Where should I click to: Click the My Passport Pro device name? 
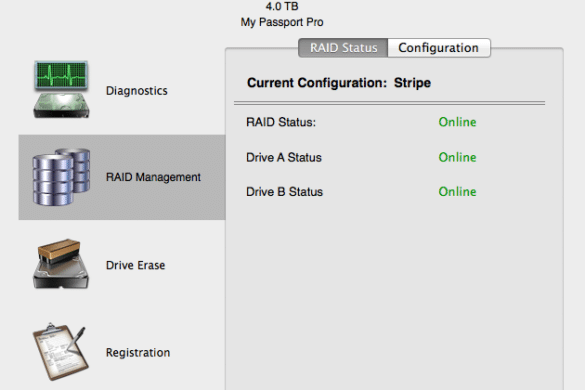(282, 22)
